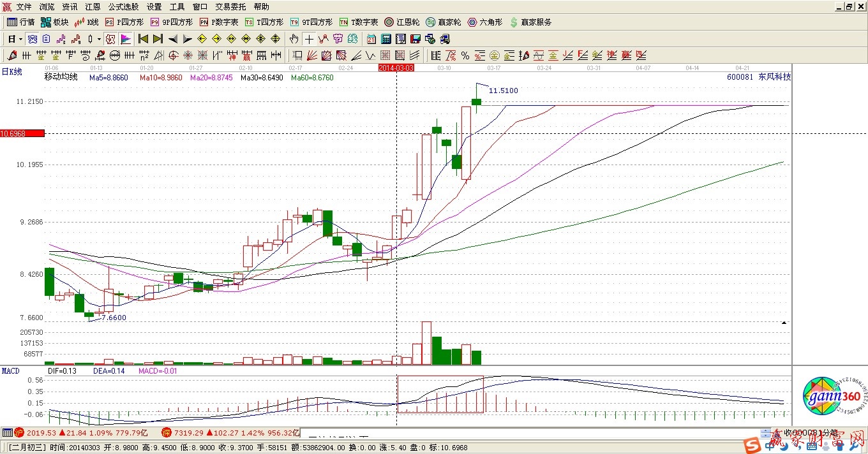Viewport: 868px width, 454px height.
Task: Open the calendar icon in toolbar
Action: point(371,39)
